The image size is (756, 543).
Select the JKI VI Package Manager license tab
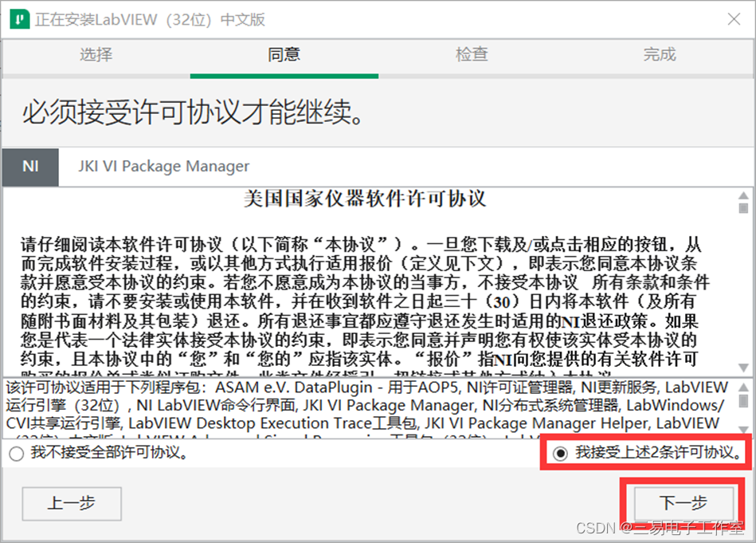(164, 167)
